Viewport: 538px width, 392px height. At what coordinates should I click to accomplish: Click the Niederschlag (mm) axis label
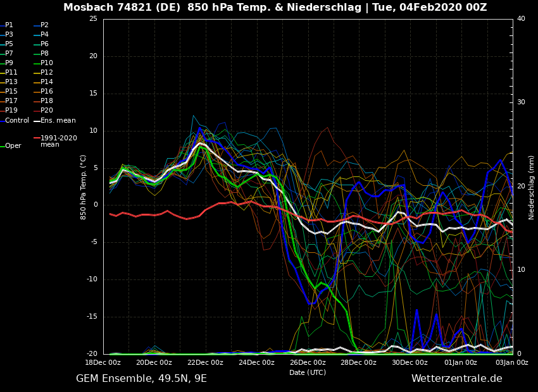(532, 187)
